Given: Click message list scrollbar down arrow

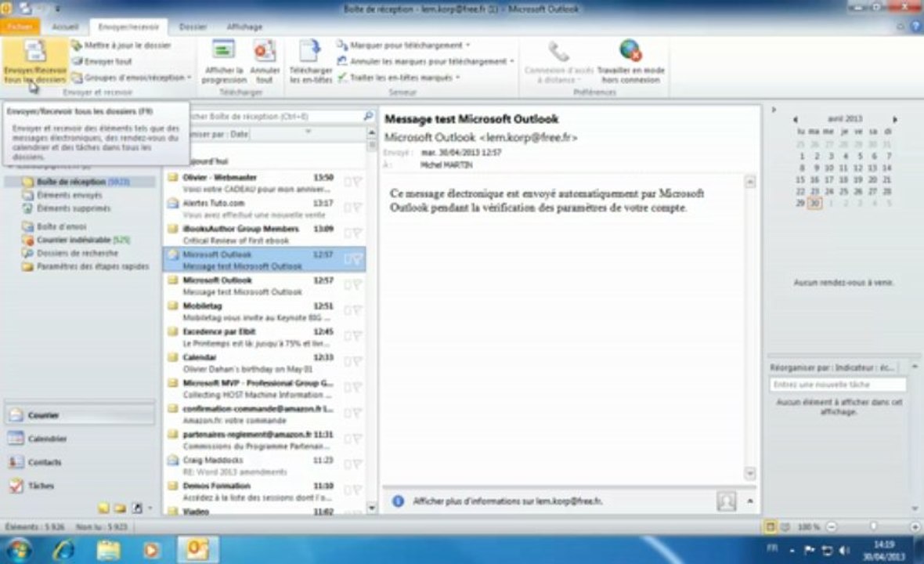Looking at the screenshot, I should tap(372, 508).
